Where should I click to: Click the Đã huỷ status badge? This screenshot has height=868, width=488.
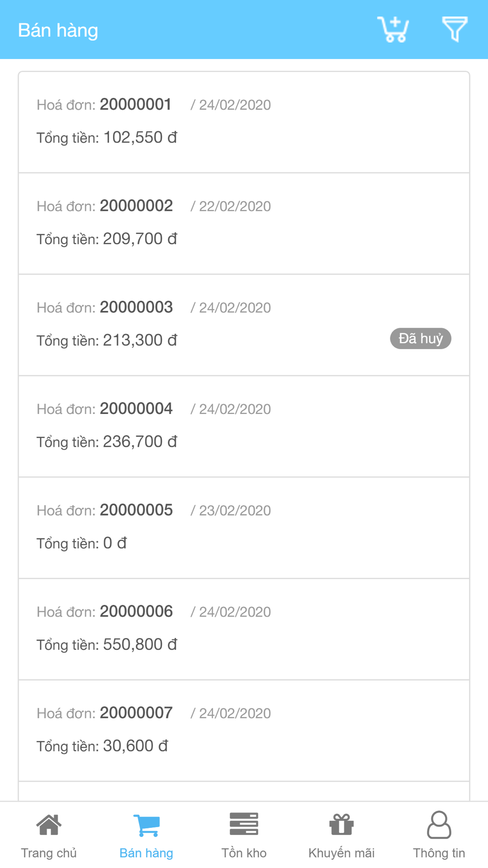[420, 339]
